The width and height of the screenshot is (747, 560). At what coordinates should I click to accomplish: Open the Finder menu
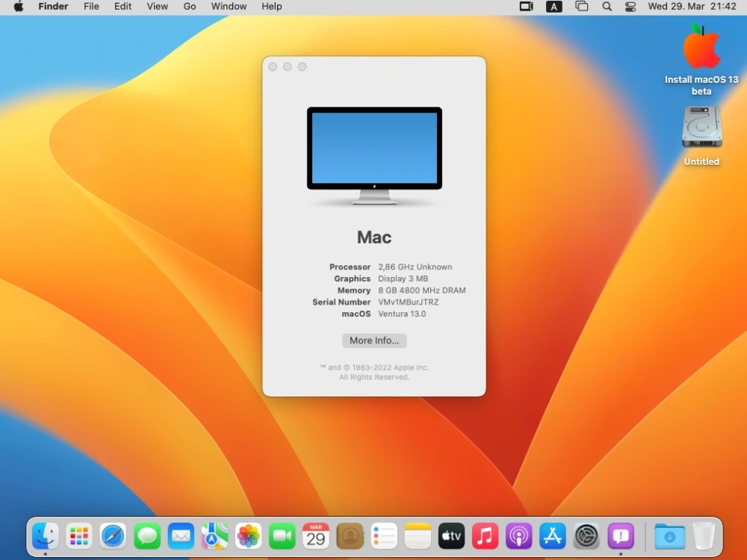pos(53,7)
